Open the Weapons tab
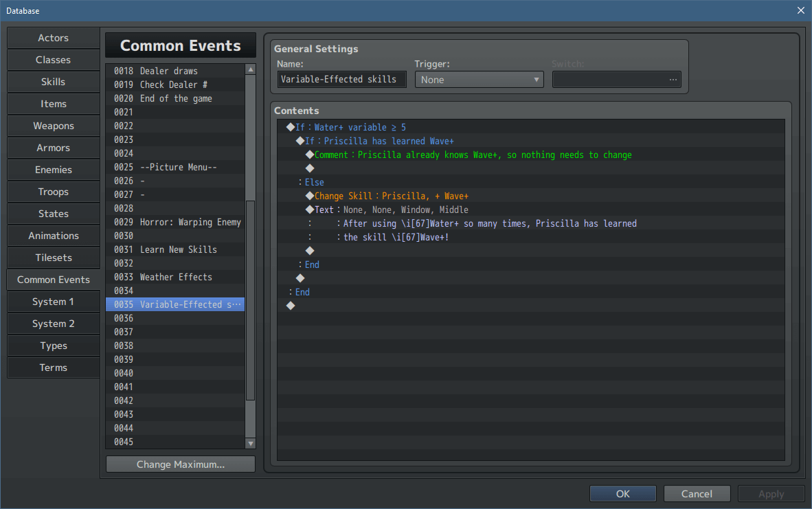812x509 pixels. tap(54, 126)
